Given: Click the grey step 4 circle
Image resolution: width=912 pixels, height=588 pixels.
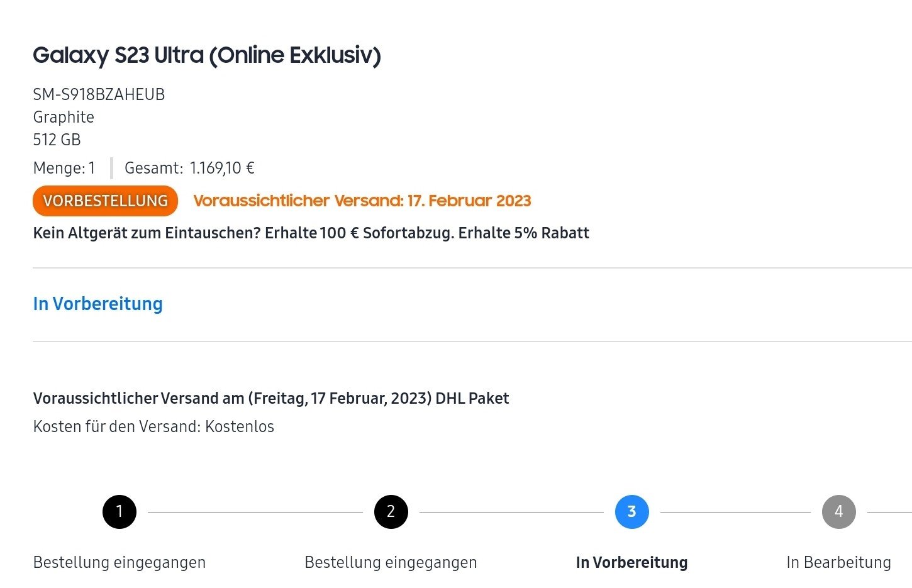Looking at the screenshot, I should point(838,512).
